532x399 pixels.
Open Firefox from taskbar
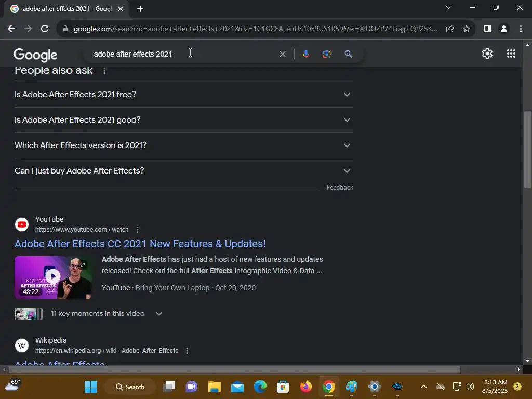(305, 387)
